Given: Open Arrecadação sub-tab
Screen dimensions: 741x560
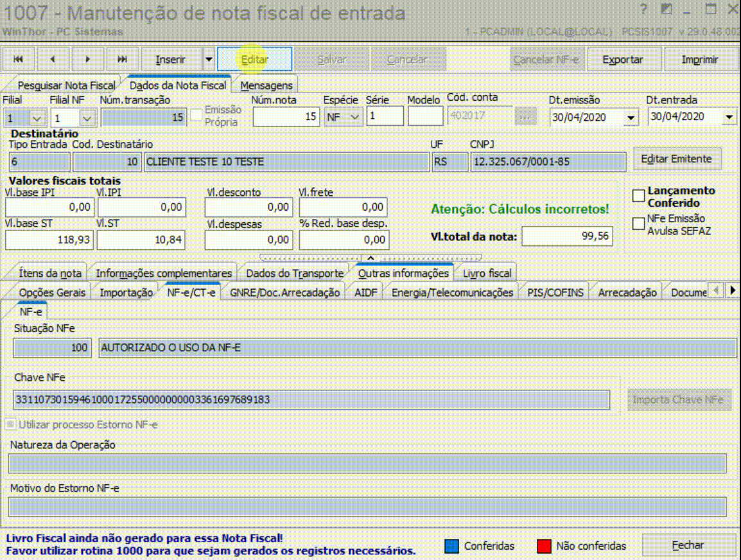Looking at the screenshot, I should tap(627, 293).
